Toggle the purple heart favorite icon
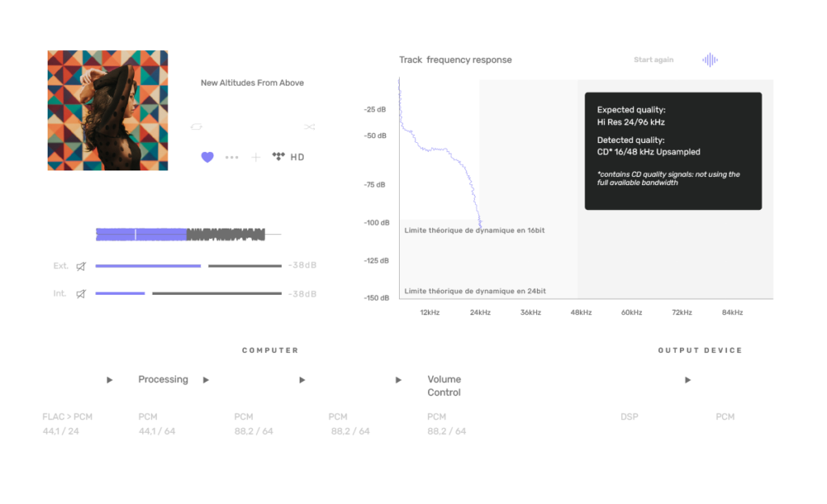 coord(208,157)
